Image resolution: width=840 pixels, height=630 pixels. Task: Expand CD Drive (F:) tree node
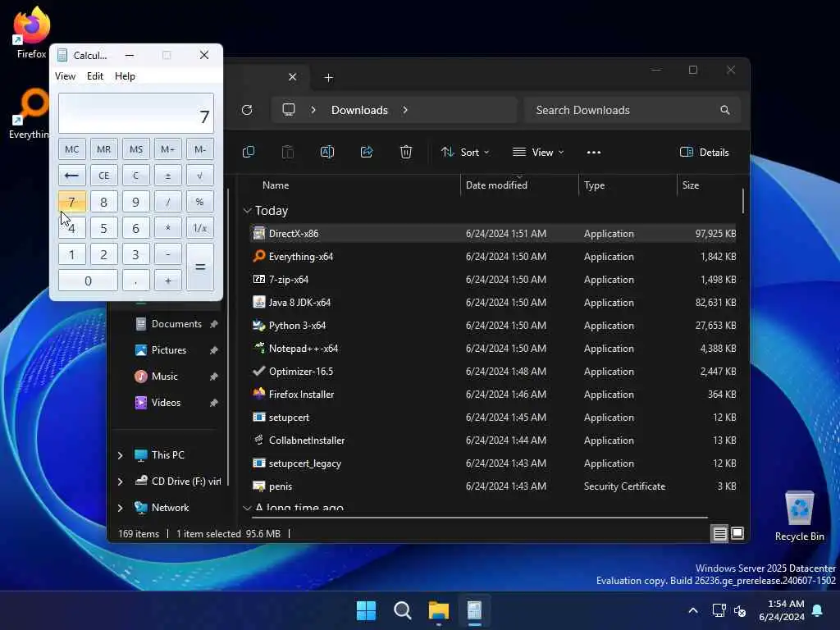click(x=120, y=482)
